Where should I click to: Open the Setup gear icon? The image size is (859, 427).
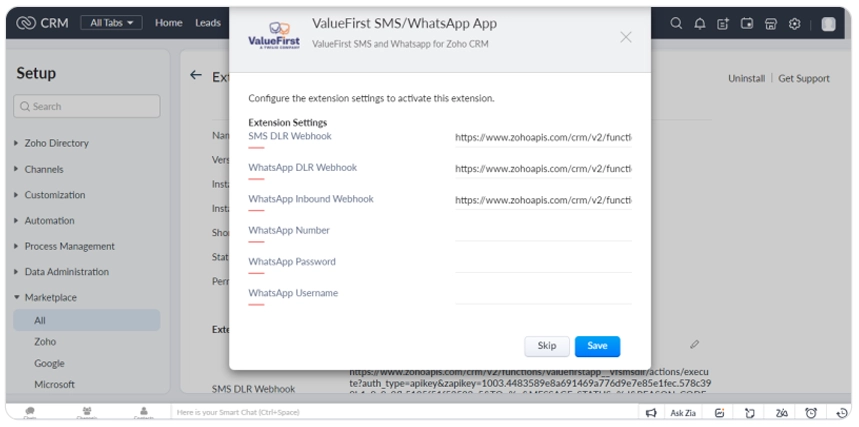pyautogui.click(x=795, y=23)
